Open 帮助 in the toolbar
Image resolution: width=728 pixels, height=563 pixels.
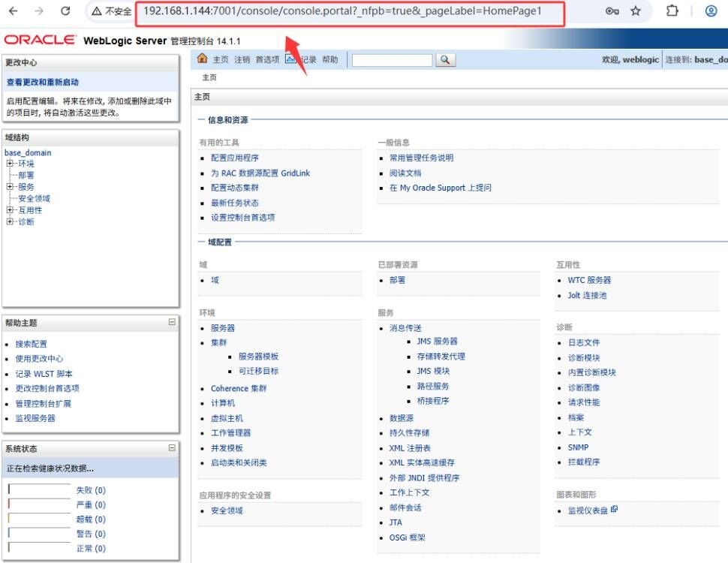pos(330,59)
